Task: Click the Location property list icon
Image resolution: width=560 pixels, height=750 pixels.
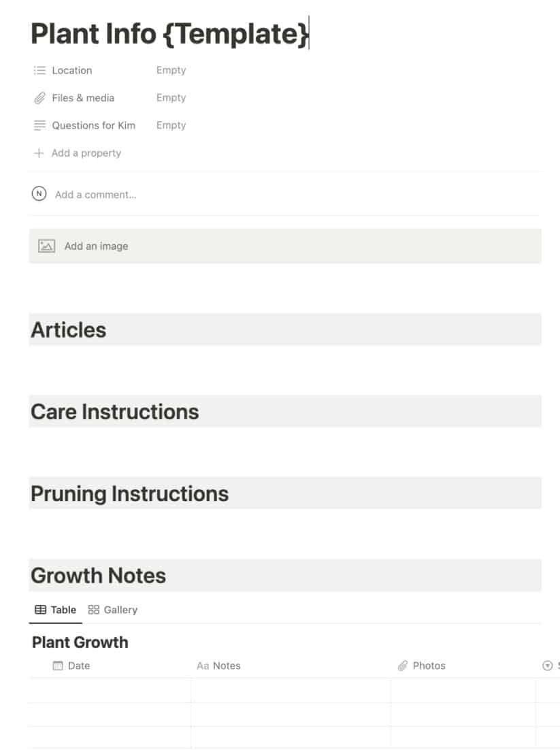Action: pyautogui.click(x=39, y=70)
